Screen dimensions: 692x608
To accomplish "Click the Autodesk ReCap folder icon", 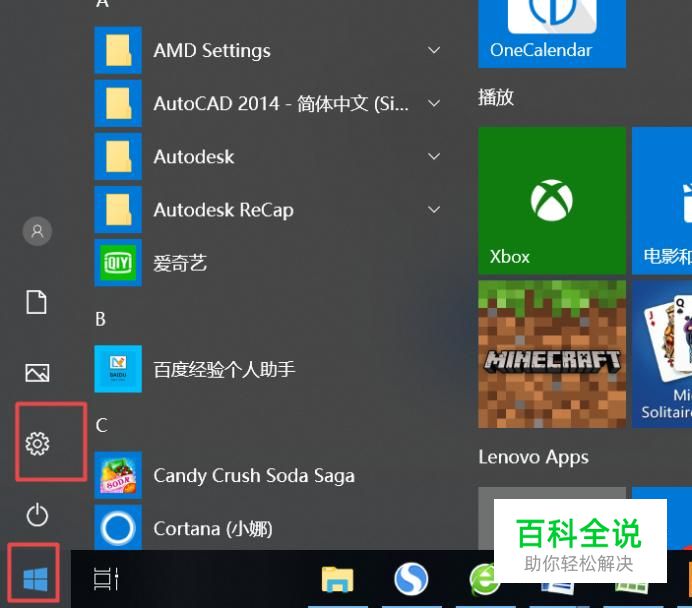I will [x=118, y=209].
